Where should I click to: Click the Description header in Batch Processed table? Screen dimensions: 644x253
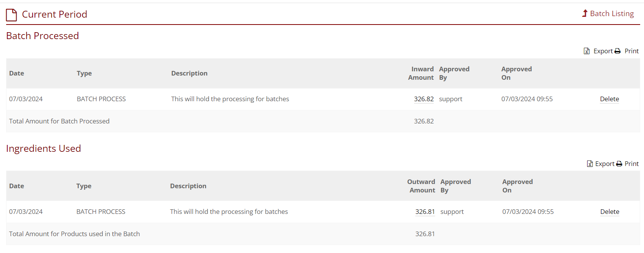(x=189, y=73)
